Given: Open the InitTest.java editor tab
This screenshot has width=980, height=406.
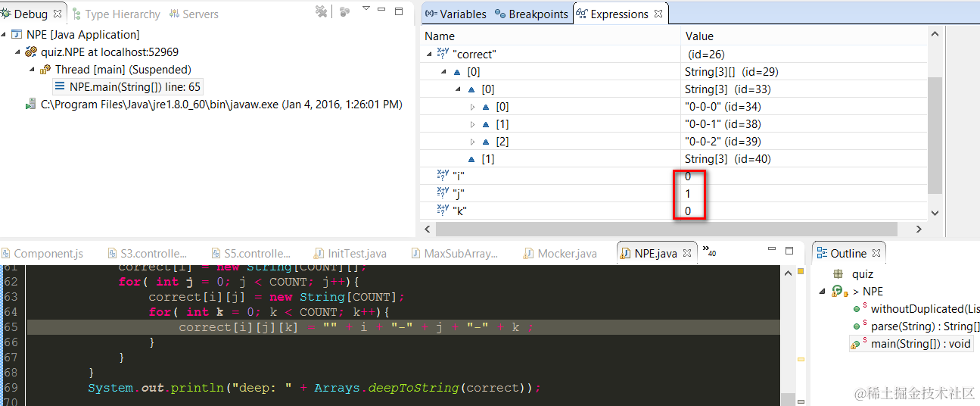Looking at the screenshot, I should (350, 254).
